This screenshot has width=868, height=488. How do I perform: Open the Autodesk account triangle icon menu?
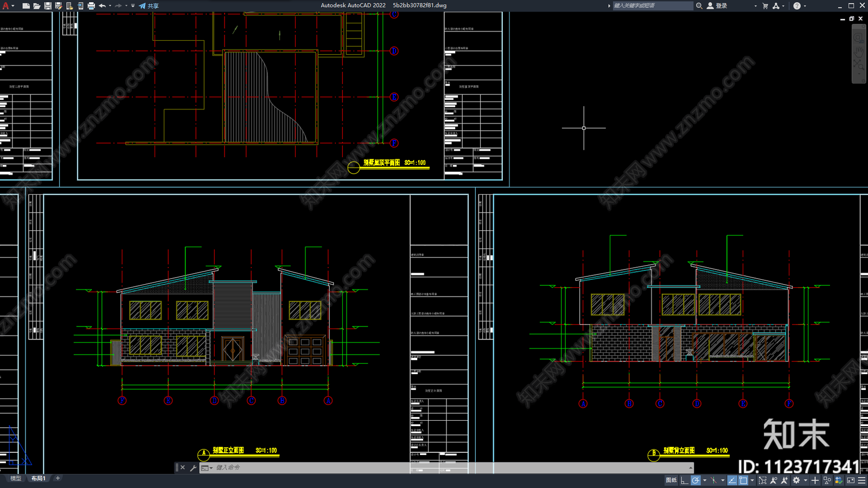[776, 5]
